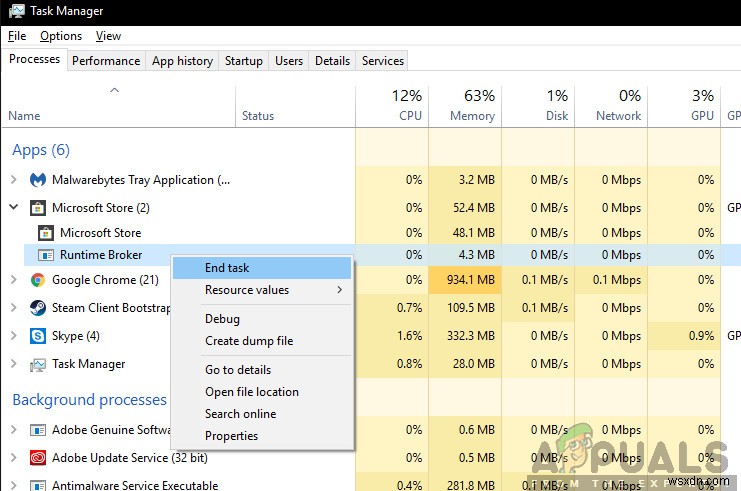Click the 0.9% GPU cell

coord(684,336)
